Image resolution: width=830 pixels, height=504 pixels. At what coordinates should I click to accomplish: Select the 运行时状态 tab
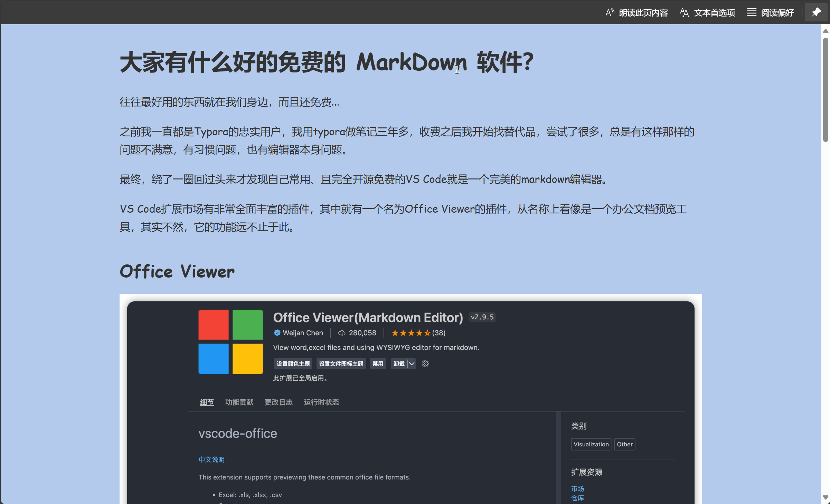point(321,402)
